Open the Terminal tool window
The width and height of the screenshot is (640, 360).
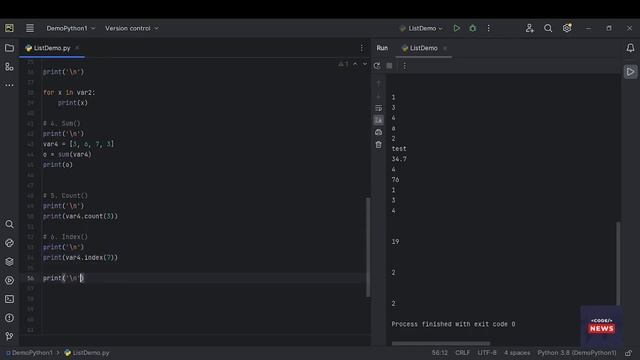point(9,299)
